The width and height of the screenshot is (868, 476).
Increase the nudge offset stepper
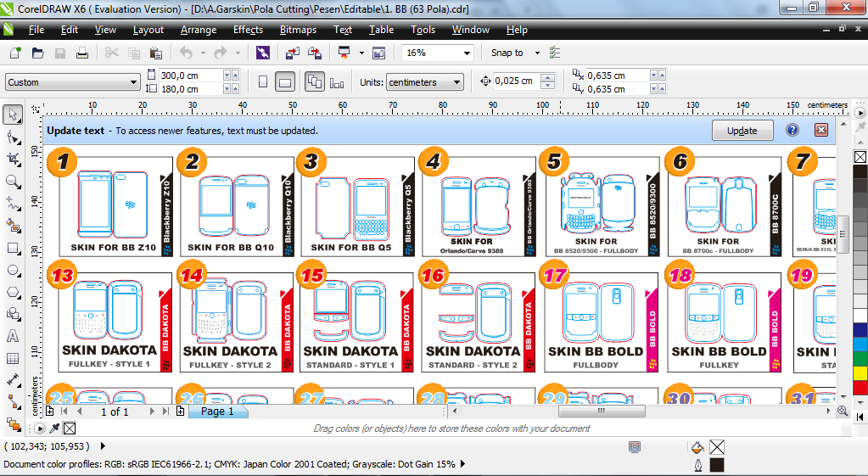(547, 77)
